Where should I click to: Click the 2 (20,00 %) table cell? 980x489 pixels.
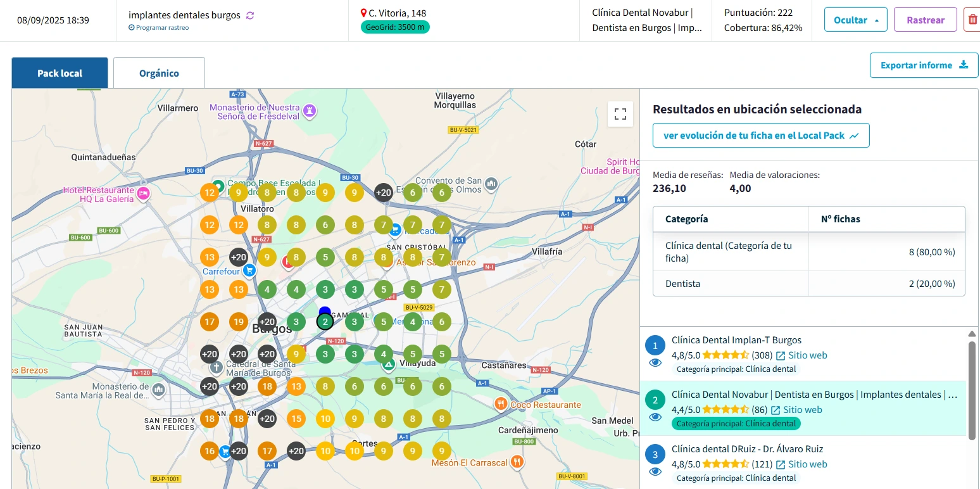(887, 284)
